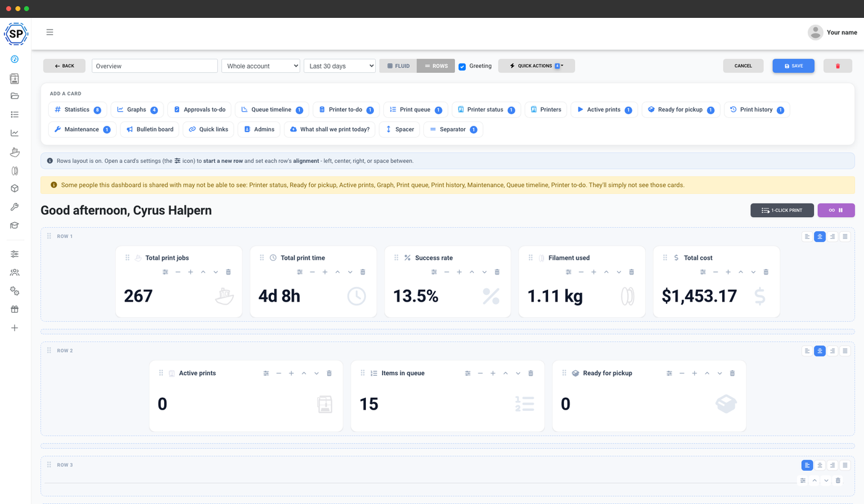Shrink the Total print time card
The width and height of the screenshot is (864, 504).
312,272
